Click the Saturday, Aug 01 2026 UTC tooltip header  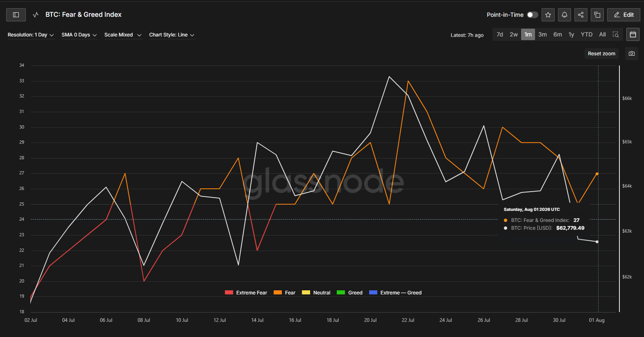[x=532, y=209]
